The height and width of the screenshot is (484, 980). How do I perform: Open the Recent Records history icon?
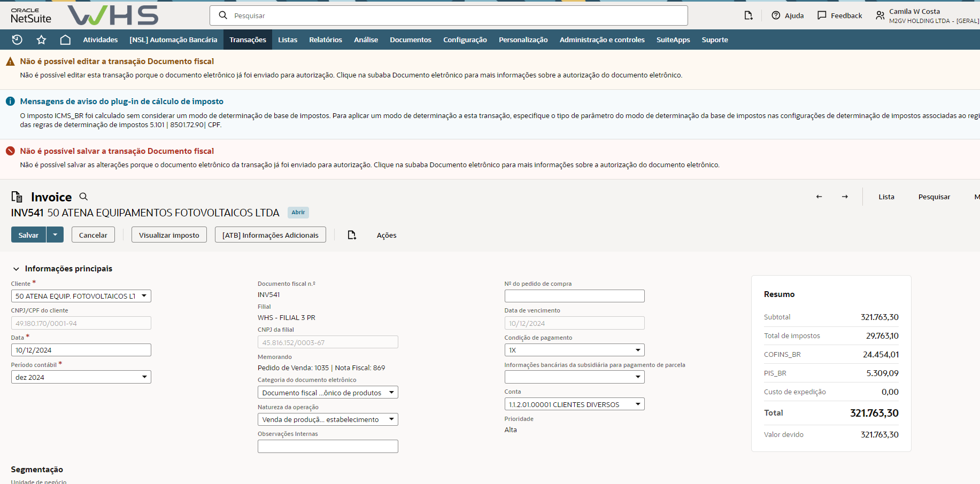pos(17,40)
